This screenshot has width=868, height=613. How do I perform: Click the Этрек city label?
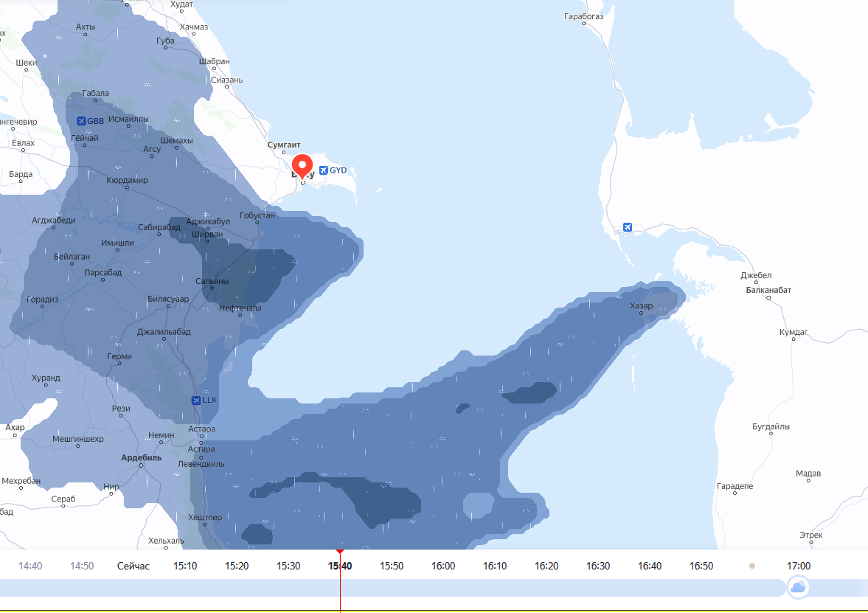811,535
